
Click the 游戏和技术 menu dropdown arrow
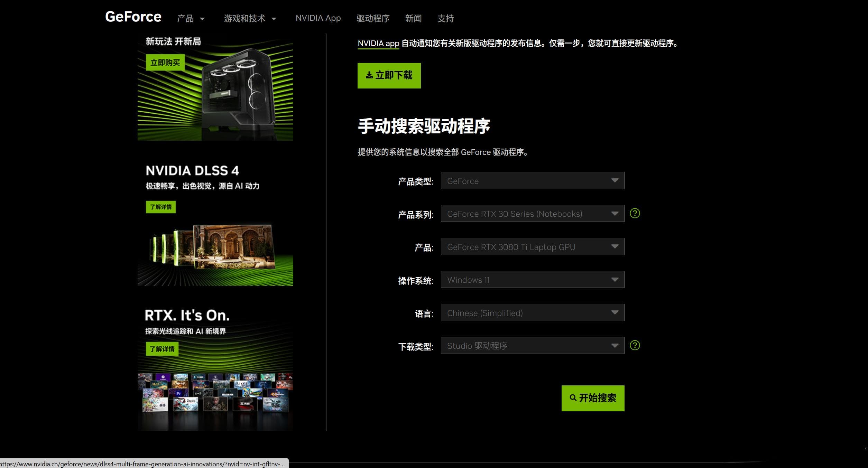pos(274,19)
